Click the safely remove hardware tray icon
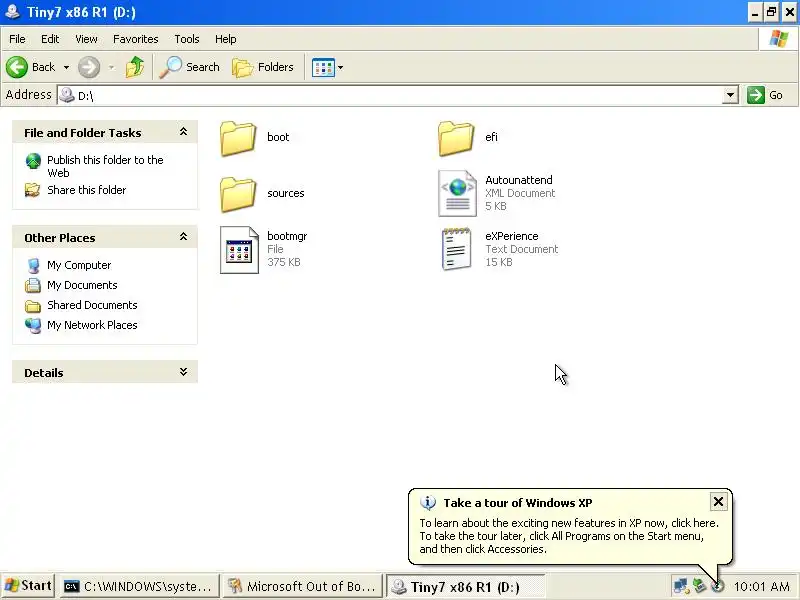The height and width of the screenshot is (600, 800). click(699, 586)
